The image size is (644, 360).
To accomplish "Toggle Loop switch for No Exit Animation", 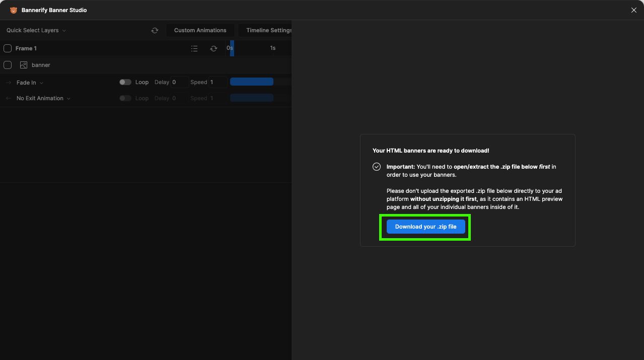I will [x=125, y=98].
